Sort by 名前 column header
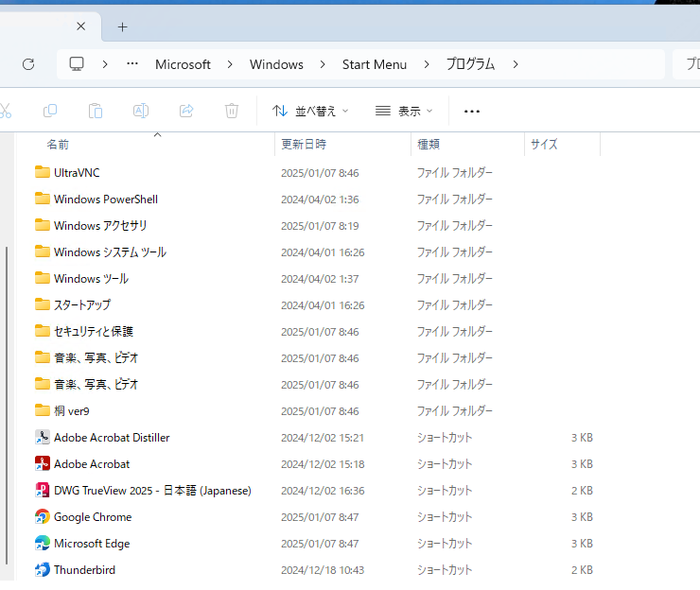 [x=58, y=144]
